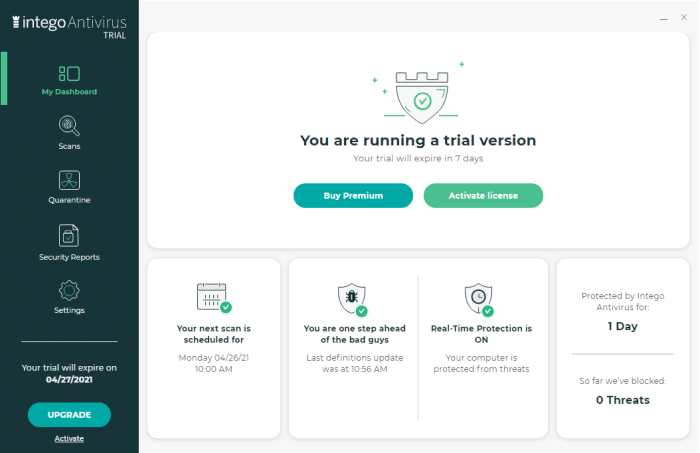Viewport: 700px width, 453px height.
Task: Select the Settings menu label
Action: tap(69, 310)
